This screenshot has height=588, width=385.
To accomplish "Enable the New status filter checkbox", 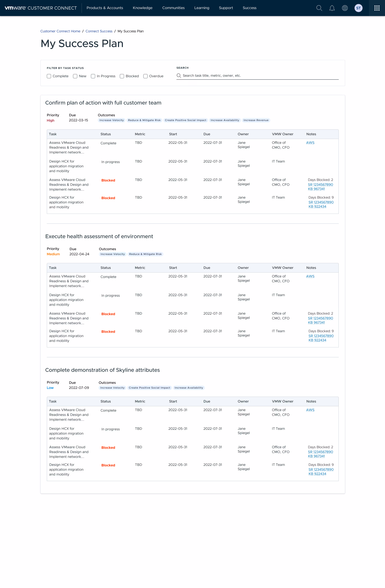I will click(x=75, y=76).
